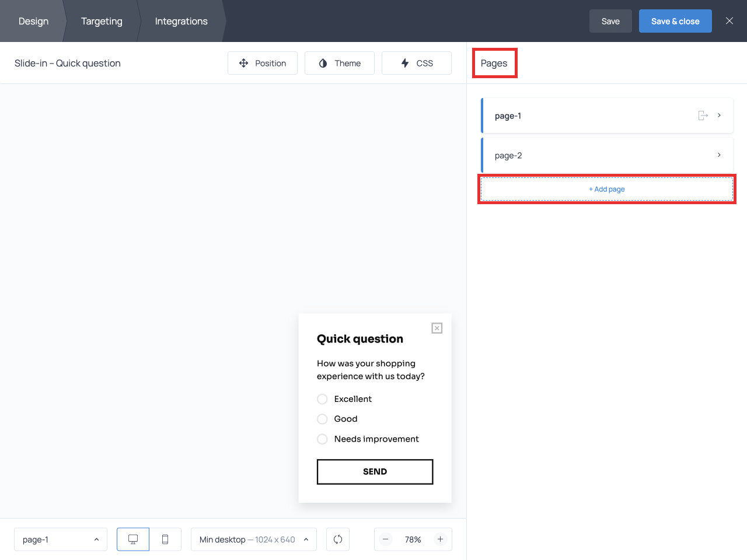
Task: Select the Excellent radio option
Action: [322, 399]
